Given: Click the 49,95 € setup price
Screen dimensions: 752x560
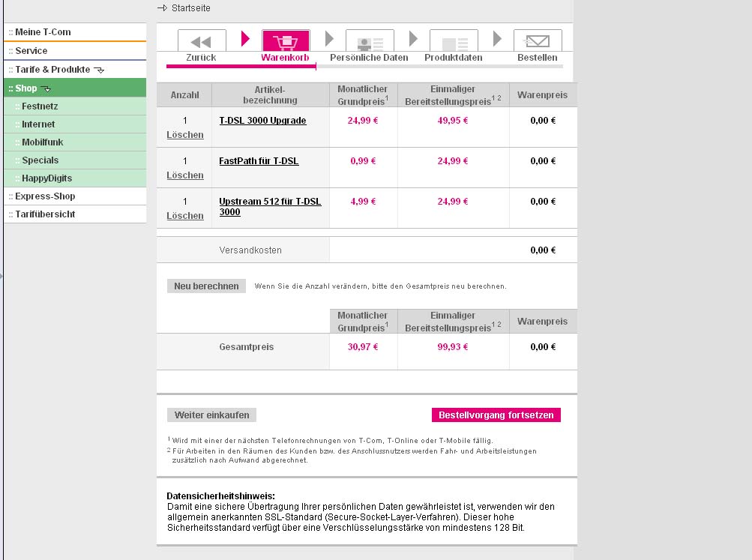Looking at the screenshot, I should tap(452, 121).
